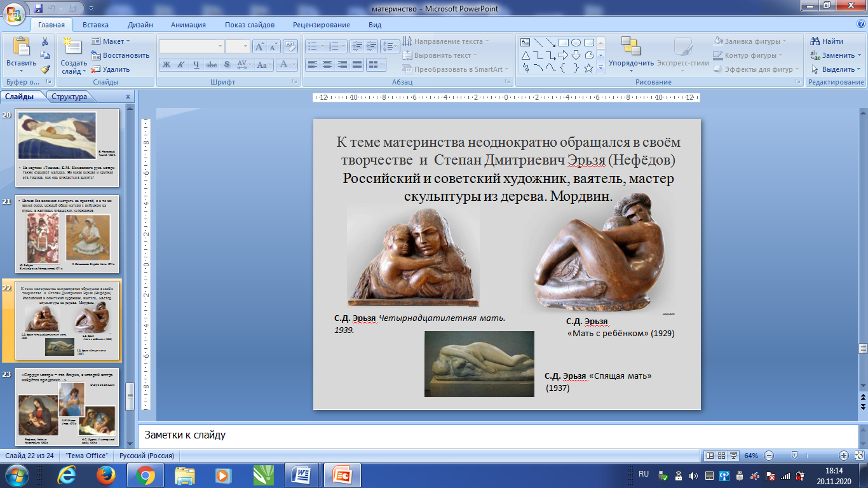Screen dimensions: 868x488
Task: Click the zoom slider handle
Action: [794, 456]
